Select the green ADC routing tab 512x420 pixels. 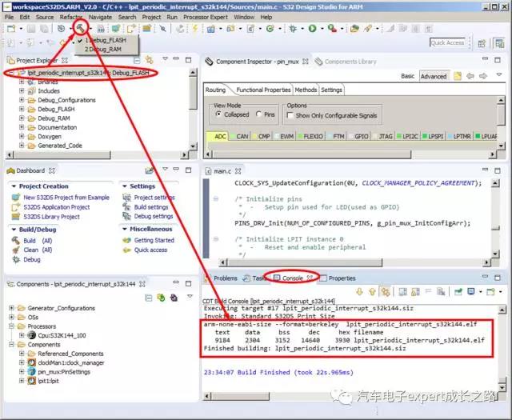click(x=219, y=137)
